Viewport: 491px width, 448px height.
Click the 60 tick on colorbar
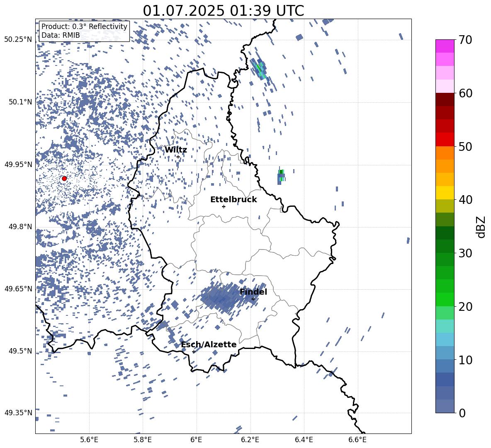[465, 93]
